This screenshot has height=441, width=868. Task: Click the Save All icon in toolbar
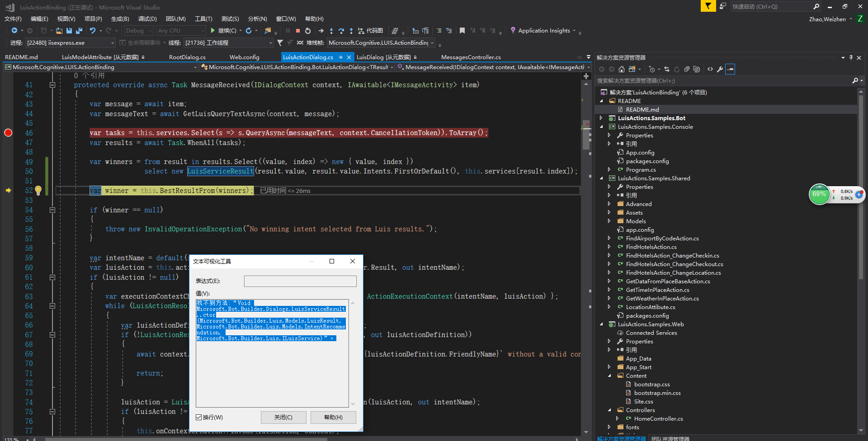point(79,31)
